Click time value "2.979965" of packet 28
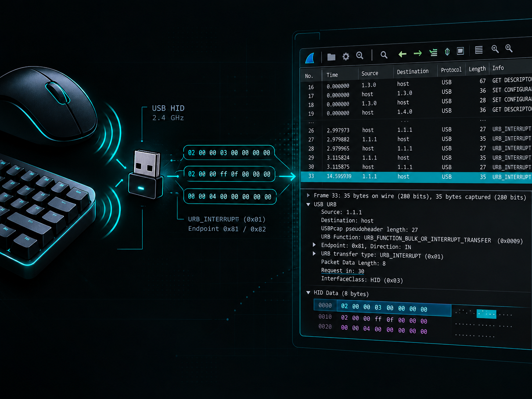Screen dimensions: 532x399 [x=338, y=149]
